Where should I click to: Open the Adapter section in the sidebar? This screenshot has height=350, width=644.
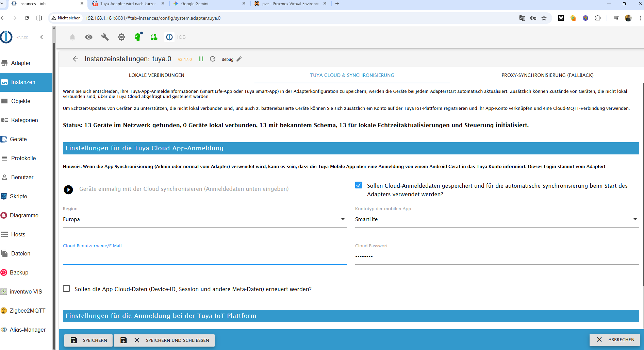pos(20,63)
